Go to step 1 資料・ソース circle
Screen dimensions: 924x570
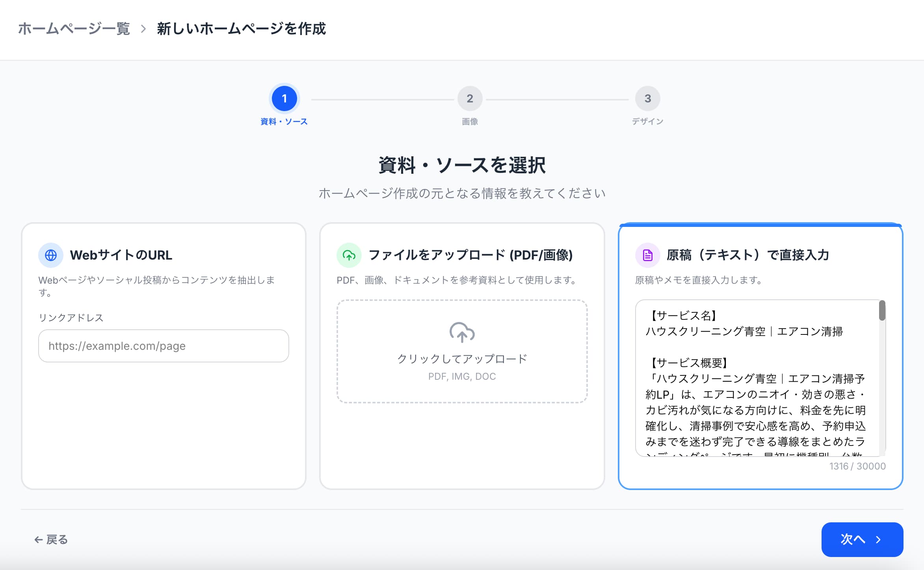coord(284,98)
